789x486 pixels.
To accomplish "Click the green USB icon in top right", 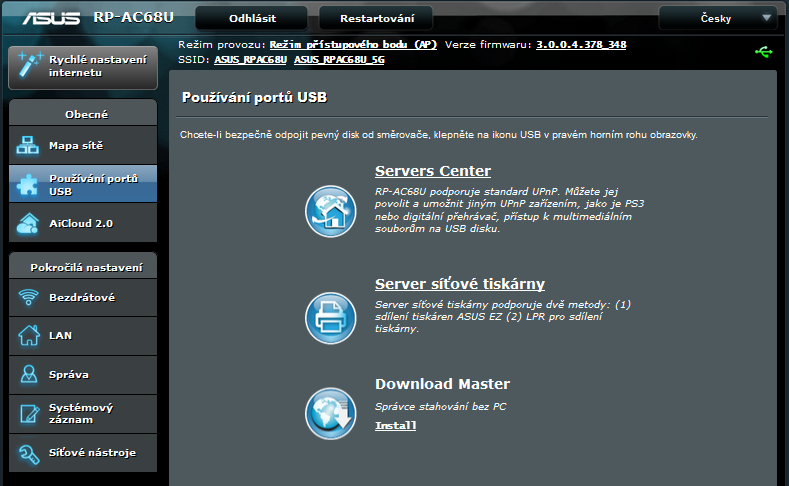I will 763,52.
